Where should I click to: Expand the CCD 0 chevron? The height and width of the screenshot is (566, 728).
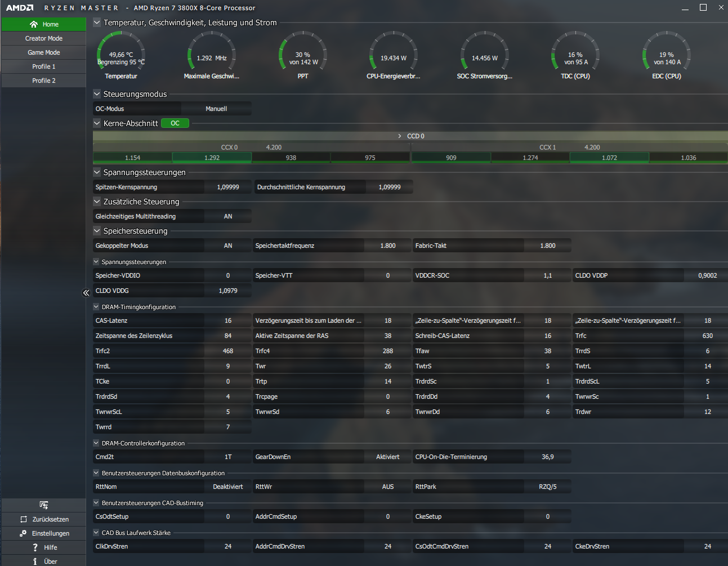pyautogui.click(x=400, y=136)
